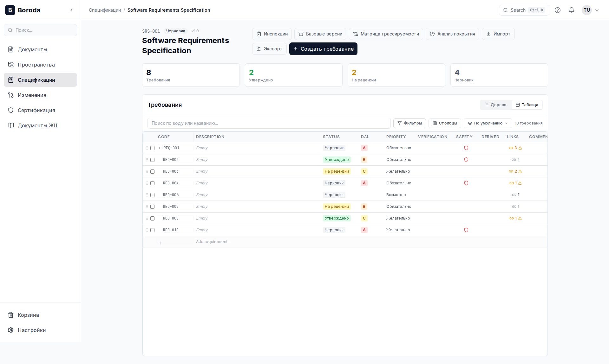Click the Создать требование button

pyautogui.click(x=323, y=49)
